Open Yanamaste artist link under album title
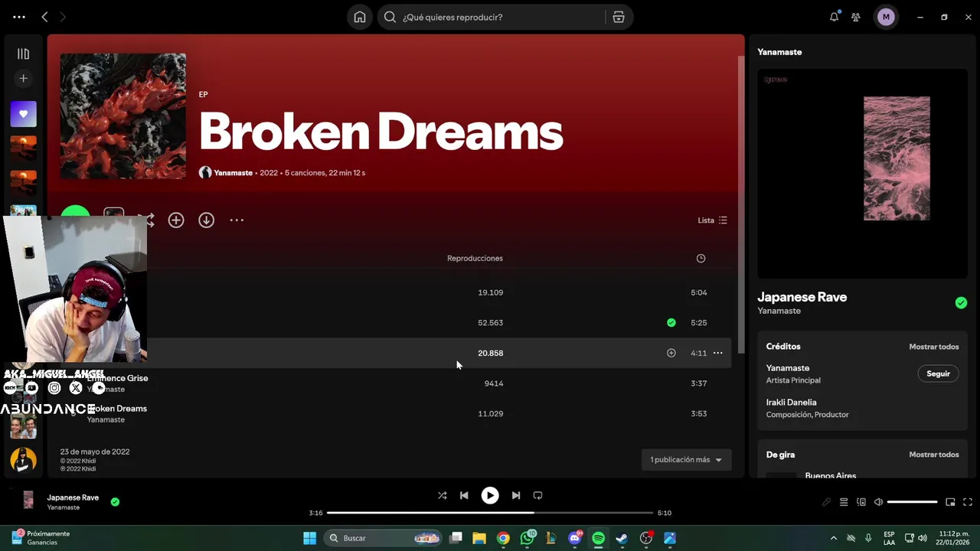 point(233,173)
